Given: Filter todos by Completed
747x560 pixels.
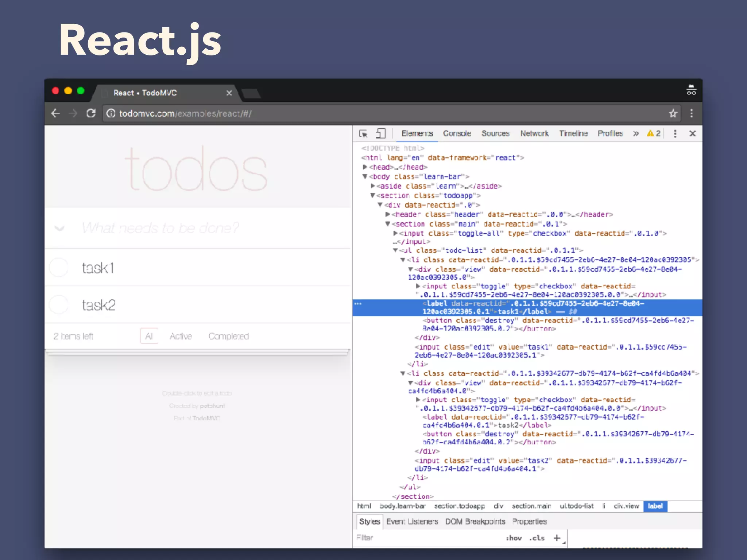Looking at the screenshot, I should coord(229,336).
